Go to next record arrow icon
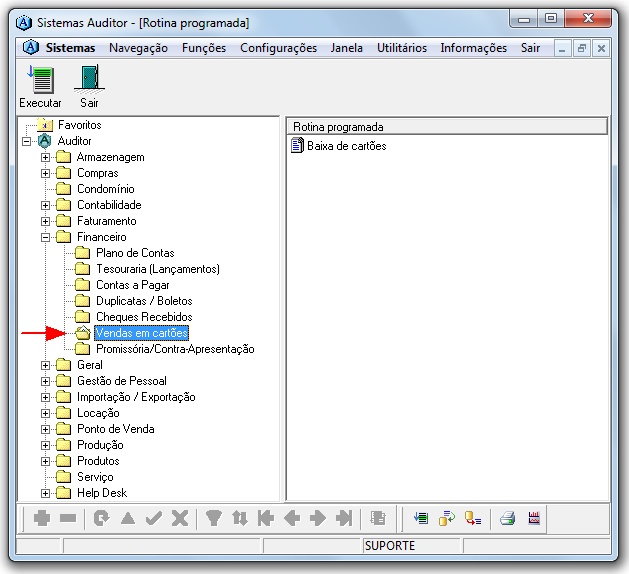 click(318, 518)
